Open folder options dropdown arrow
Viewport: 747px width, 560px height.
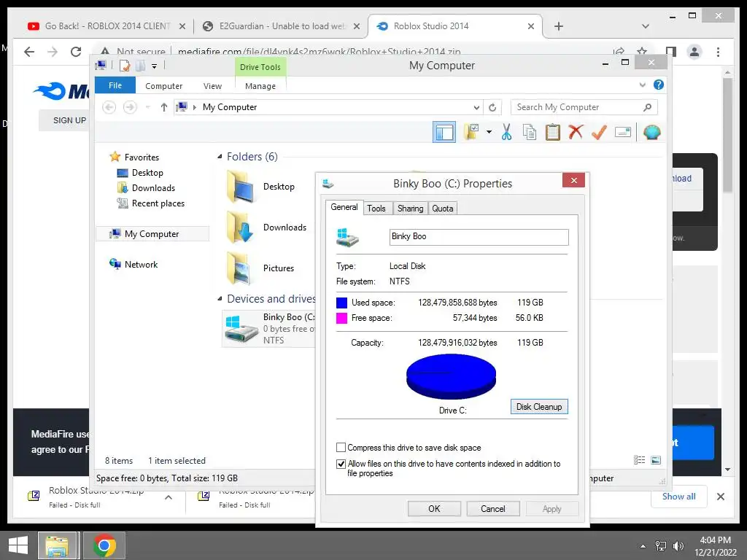(x=489, y=132)
